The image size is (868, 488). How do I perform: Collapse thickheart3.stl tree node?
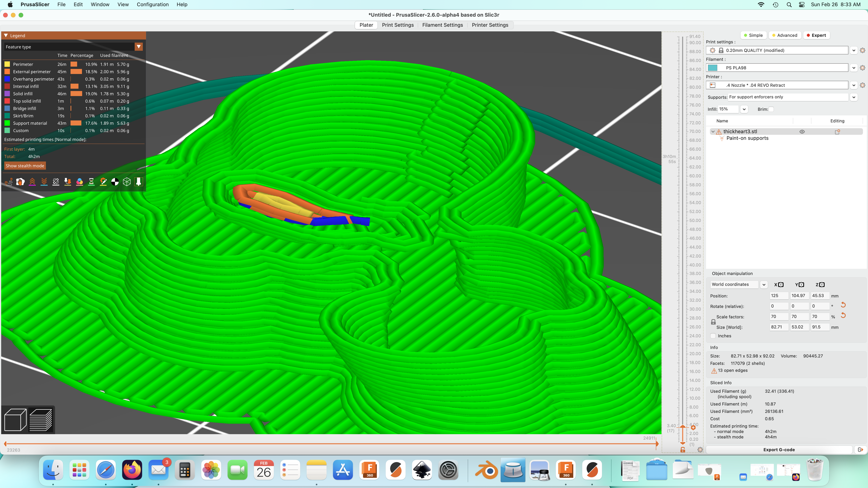pos(713,132)
